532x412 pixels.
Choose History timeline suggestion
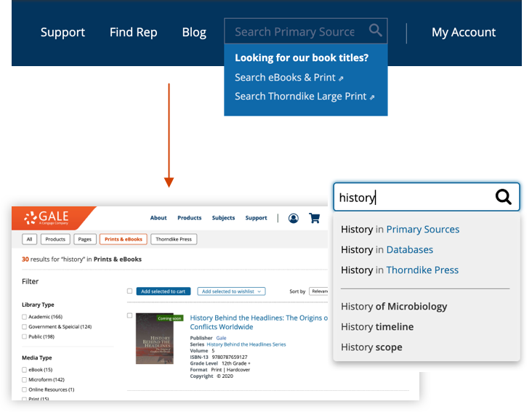coord(377,327)
